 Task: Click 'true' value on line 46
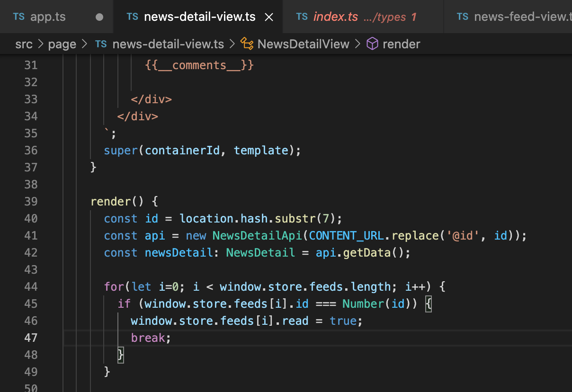point(343,321)
